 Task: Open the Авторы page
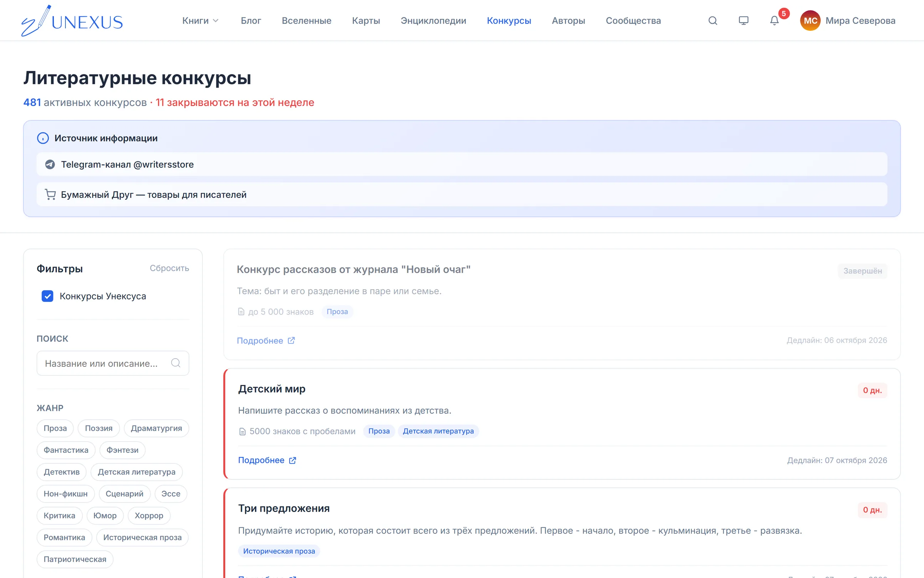[568, 20]
